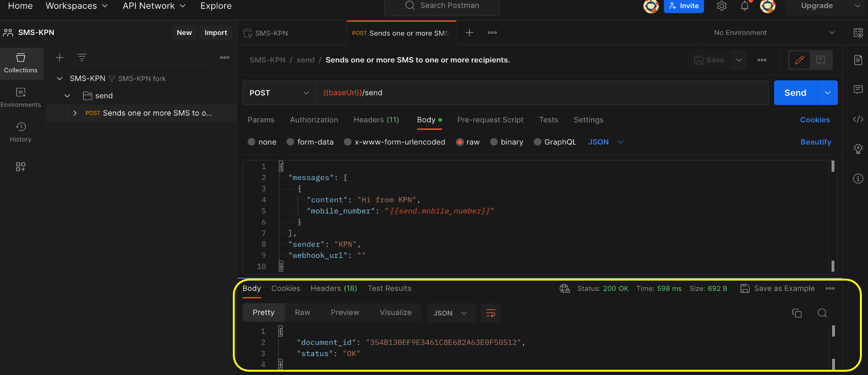Click the Beautify link
The image size is (868, 375).
(816, 142)
